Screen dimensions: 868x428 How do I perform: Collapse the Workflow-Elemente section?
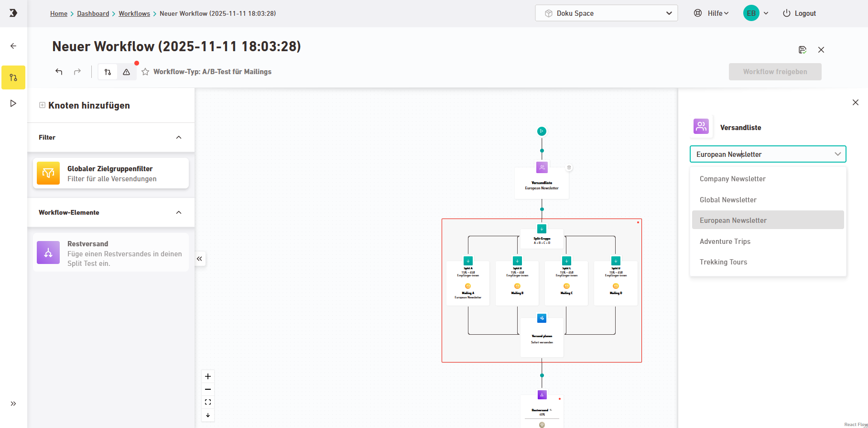pyautogui.click(x=179, y=212)
